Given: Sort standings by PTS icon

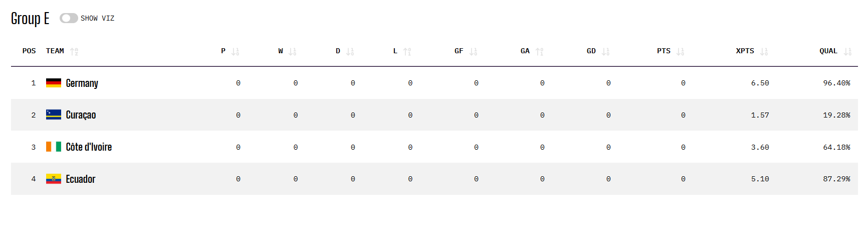Looking at the screenshot, I should pos(680,51).
